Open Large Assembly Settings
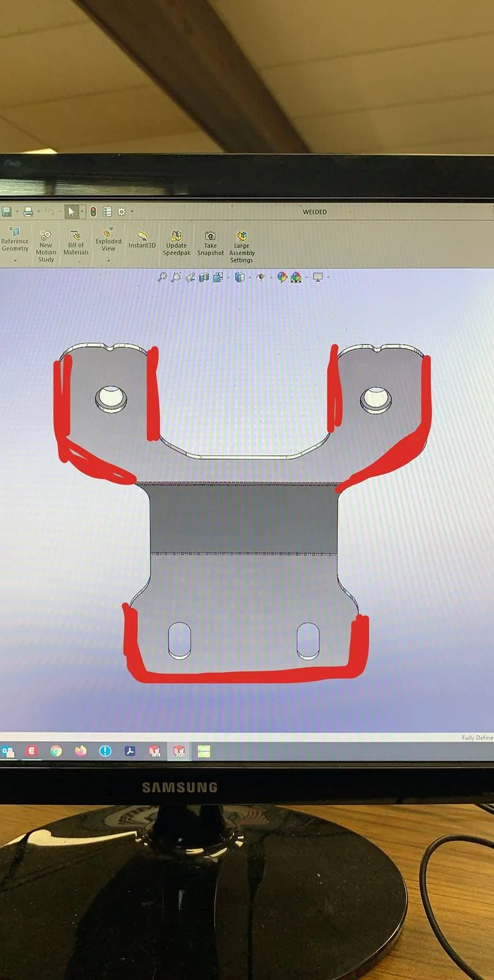This screenshot has width=494, height=980. pyautogui.click(x=241, y=247)
